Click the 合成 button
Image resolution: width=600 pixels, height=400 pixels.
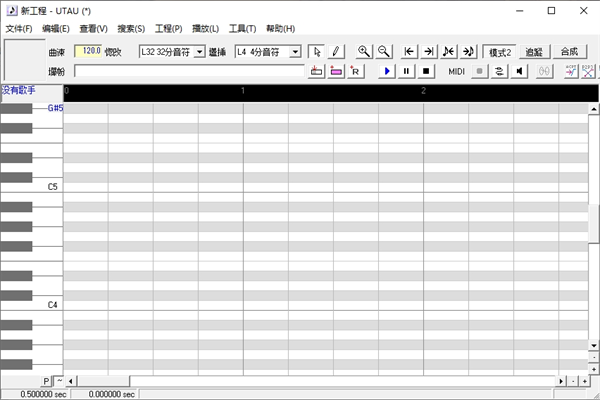point(569,51)
